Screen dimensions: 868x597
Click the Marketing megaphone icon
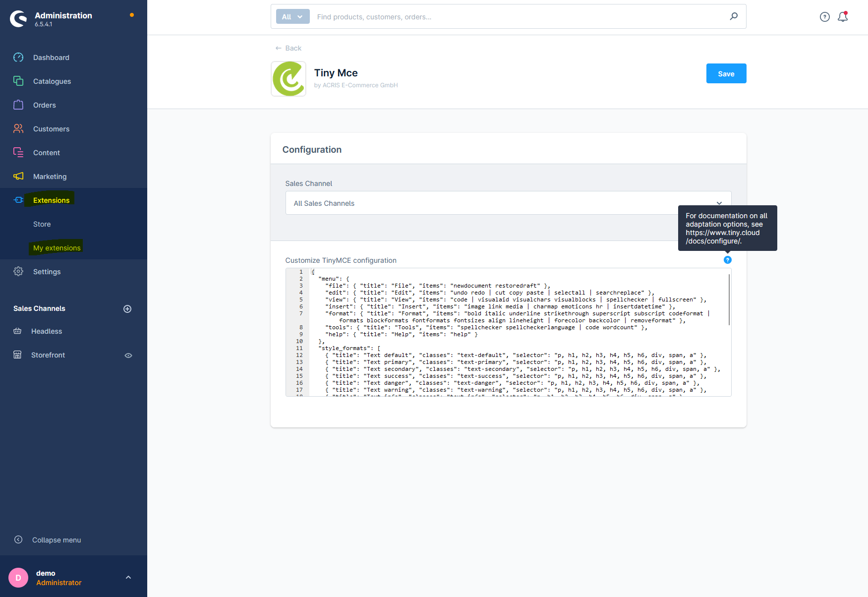[x=18, y=176]
